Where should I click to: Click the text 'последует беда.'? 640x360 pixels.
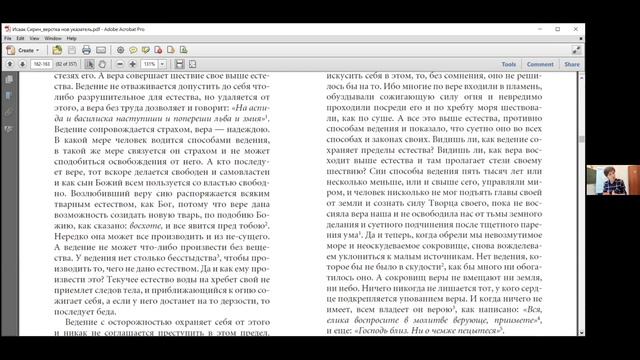(x=85, y=312)
